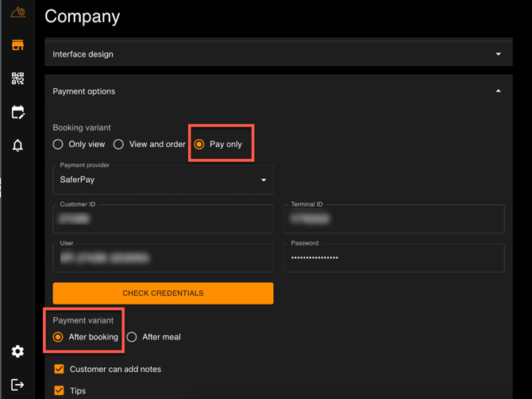532x399 pixels.
Task: Choose 'After meal' payment variant
Action: (x=132, y=337)
